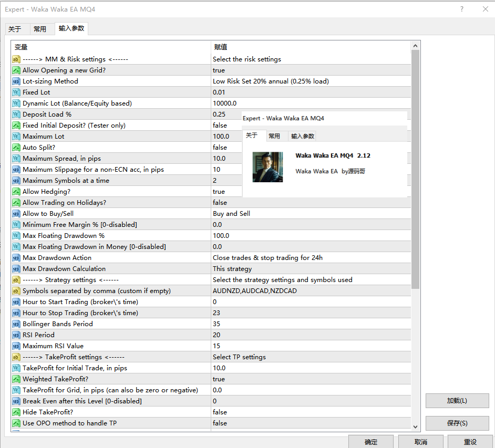The image size is (495, 448).
Task: Open the Max Drawdown Calculation value dropdown
Action: pos(310,269)
